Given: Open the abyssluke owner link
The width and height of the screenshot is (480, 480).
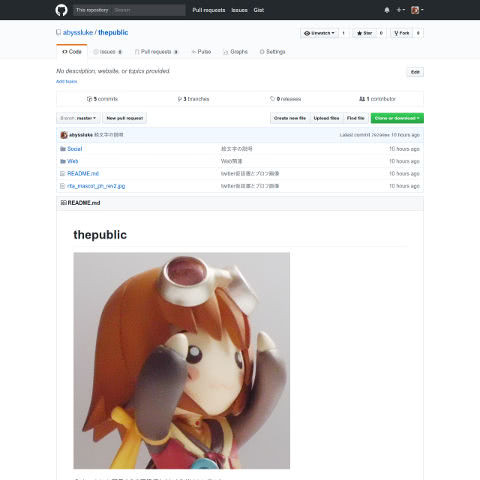Looking at the screenshot, I should pyautogui.click(x=78, y=32).
